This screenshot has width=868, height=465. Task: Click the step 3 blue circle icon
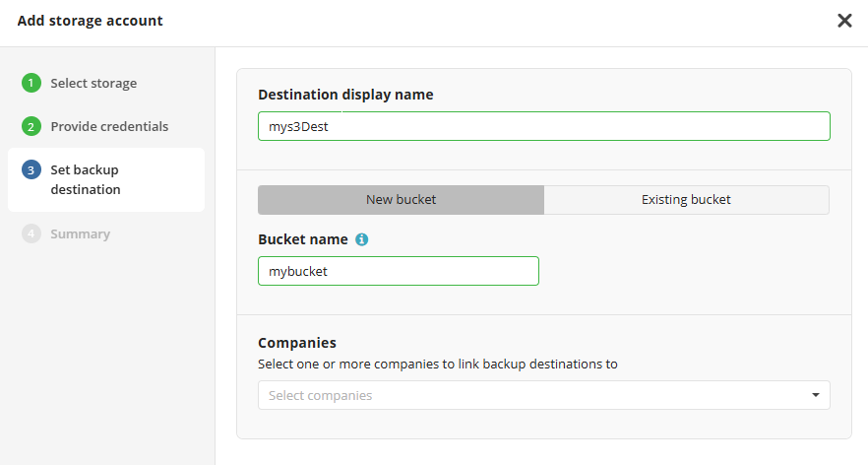(x=31, y=170)
